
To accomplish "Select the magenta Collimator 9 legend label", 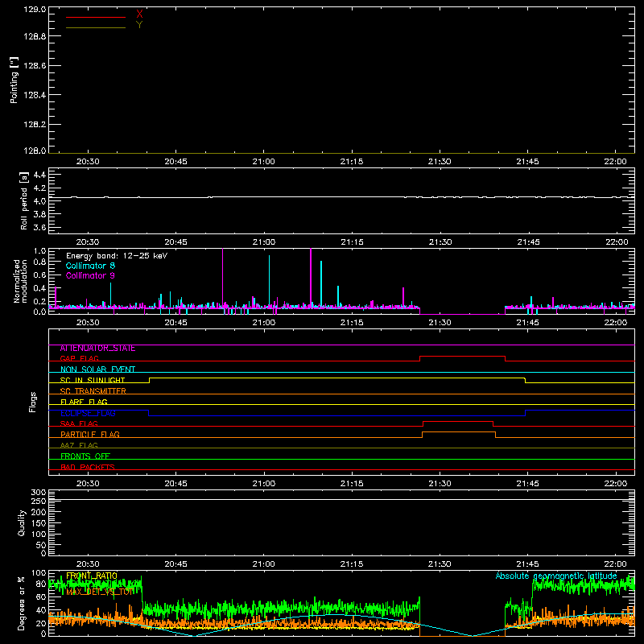I will pos(90,275).
